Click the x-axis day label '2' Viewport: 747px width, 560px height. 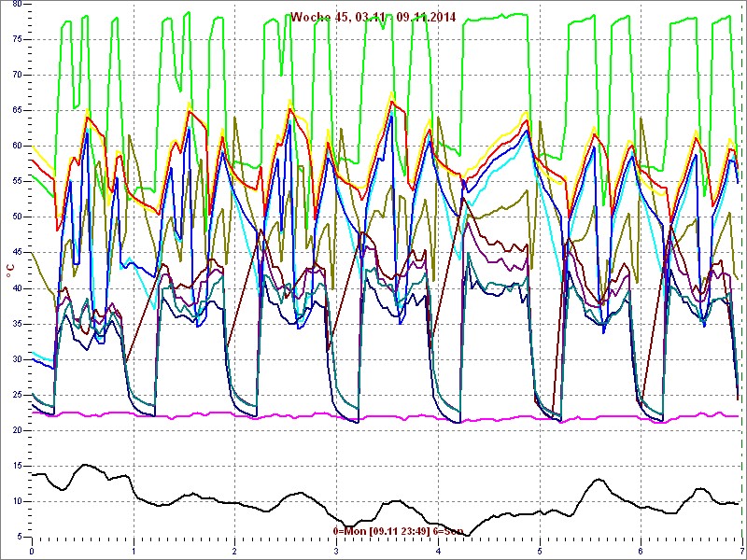pyautogui.click(x=235, y=552)
